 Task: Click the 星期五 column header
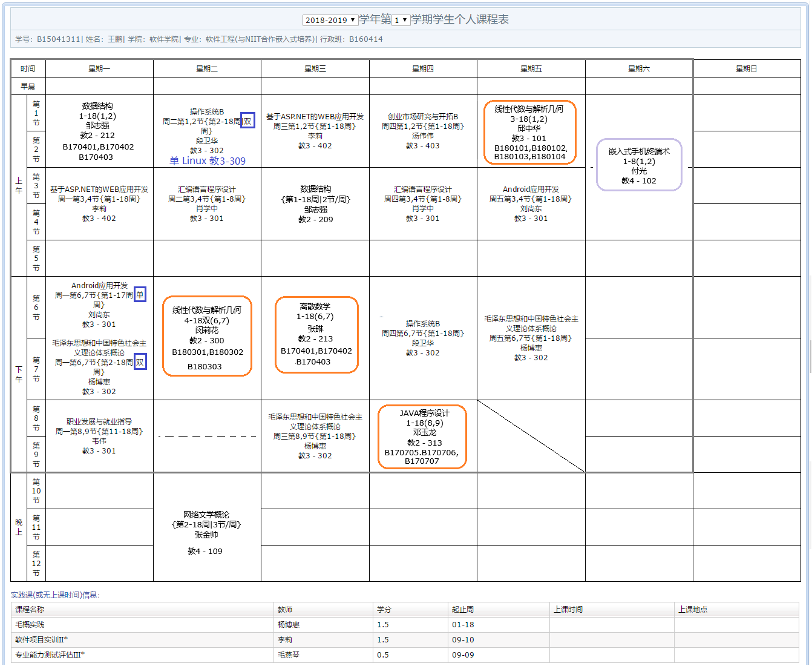coord(531,69)
